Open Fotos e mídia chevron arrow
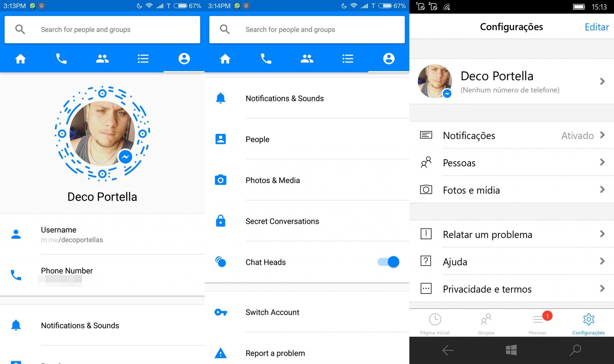 (602, 189)
